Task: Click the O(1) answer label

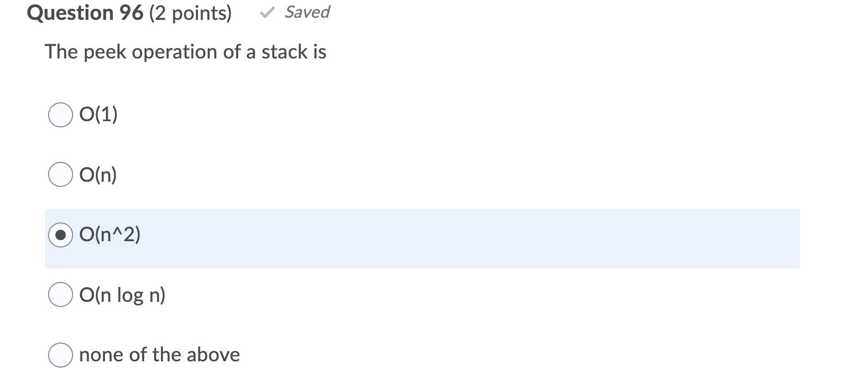Action: coord(98,114)
